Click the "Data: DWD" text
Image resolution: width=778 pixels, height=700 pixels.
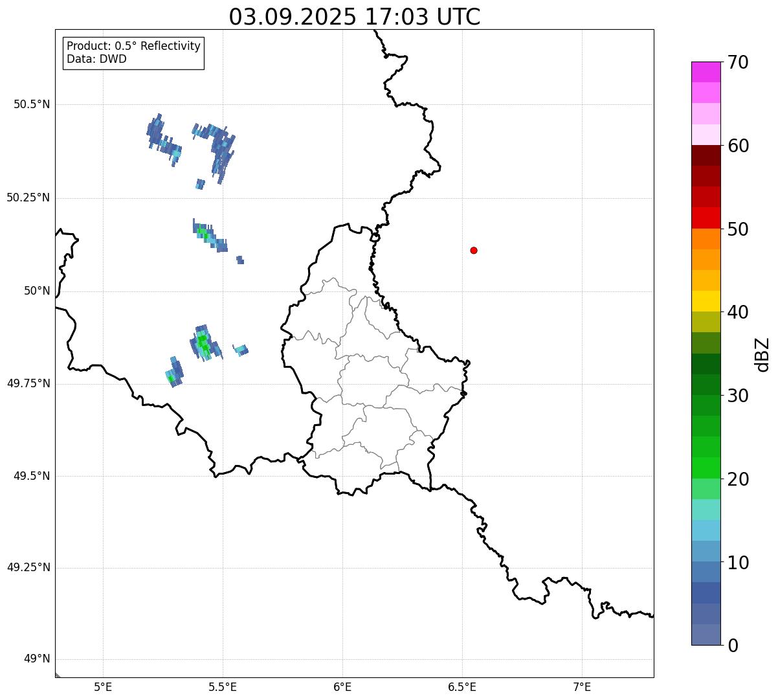coord(96,59)
